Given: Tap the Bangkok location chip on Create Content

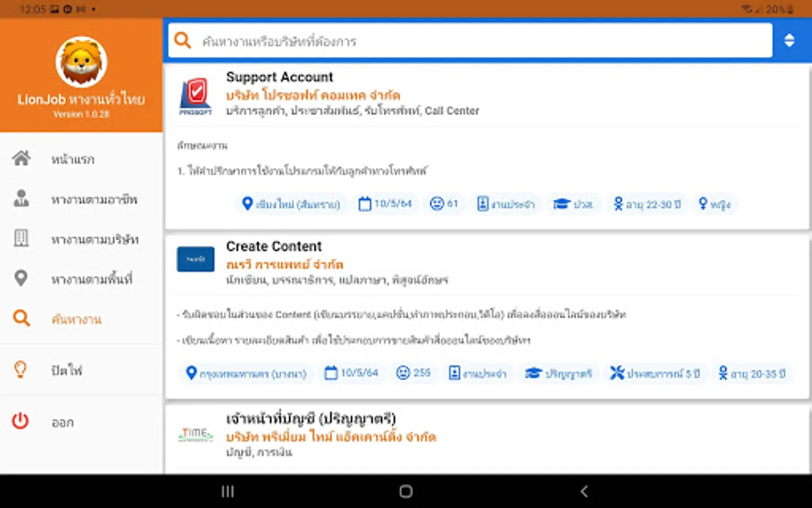Looking at the screenshot, I should click(246, 373).
